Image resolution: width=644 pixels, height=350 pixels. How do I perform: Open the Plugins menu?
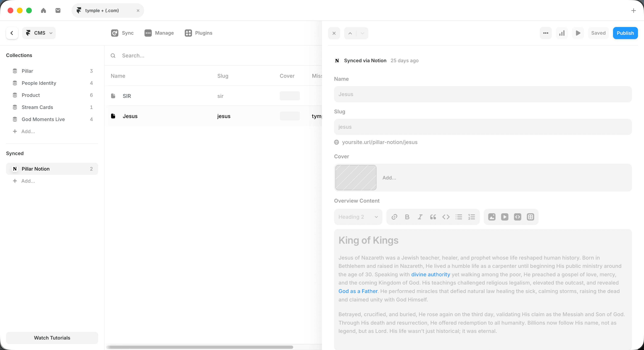[198, 33]
